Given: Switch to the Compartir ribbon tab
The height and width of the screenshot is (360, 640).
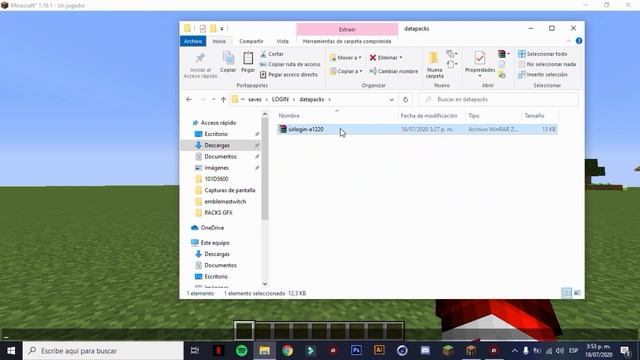Looking at the screenshot, I should [251, 41].
